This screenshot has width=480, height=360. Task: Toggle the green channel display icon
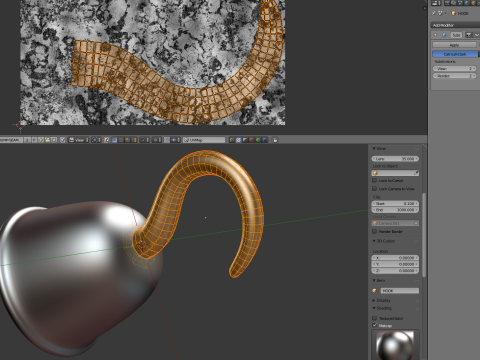pyautogui.click(x=258, y=140)
